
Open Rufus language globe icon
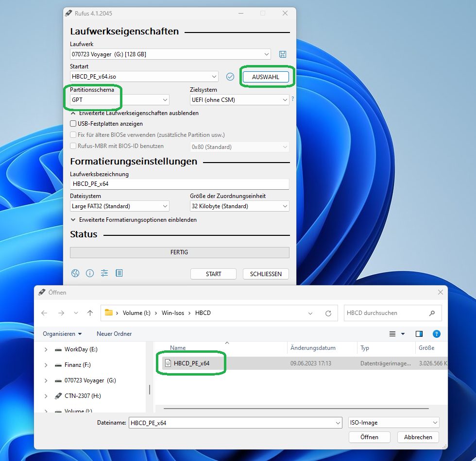(x=75, y=273)
